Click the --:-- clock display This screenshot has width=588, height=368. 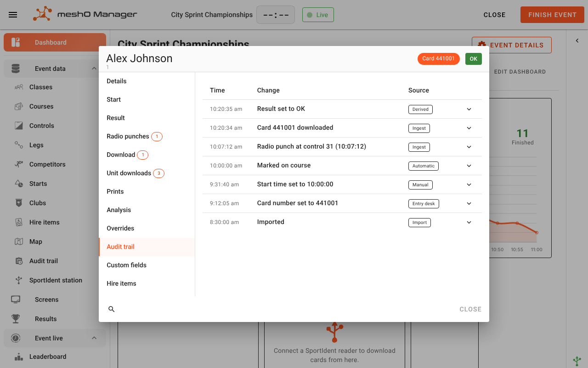coord(276,15)
